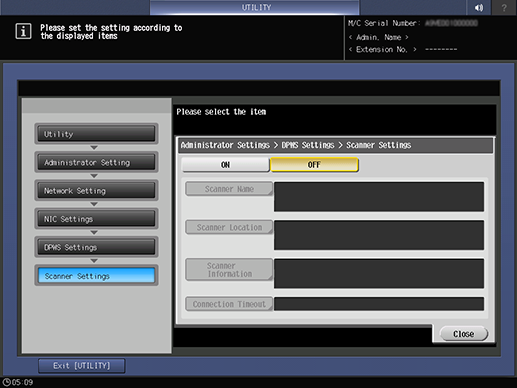Open NIC Settings menu item
Viewport: 517px width, 388px height.
(x=96, y=219)
